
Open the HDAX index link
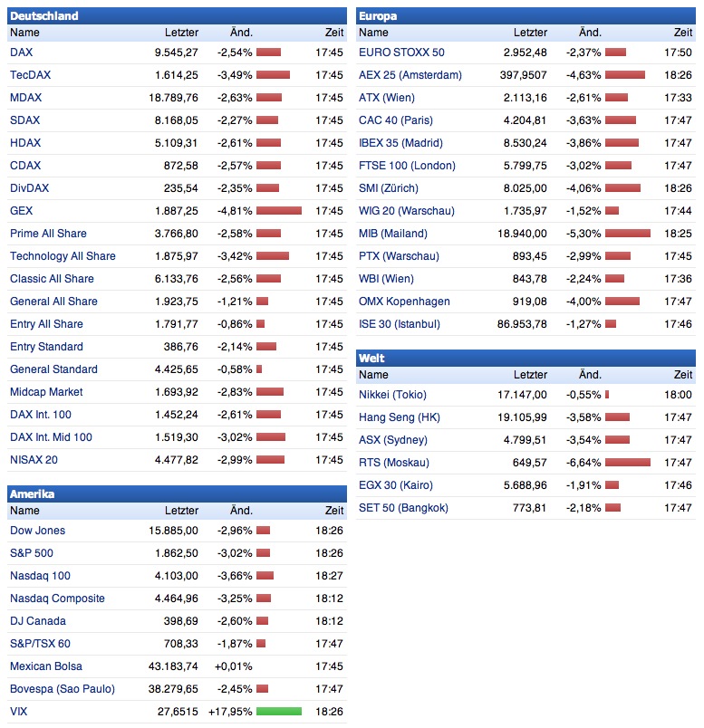point(25,143)
